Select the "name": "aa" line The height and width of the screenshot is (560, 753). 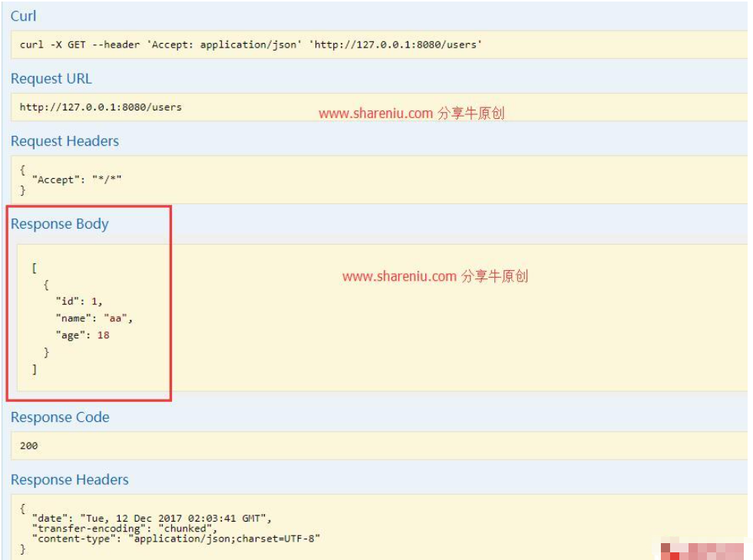94,318
